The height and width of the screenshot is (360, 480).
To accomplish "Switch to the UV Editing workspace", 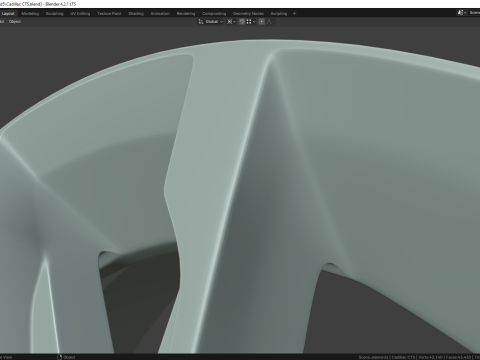I will tap(80, 14).
